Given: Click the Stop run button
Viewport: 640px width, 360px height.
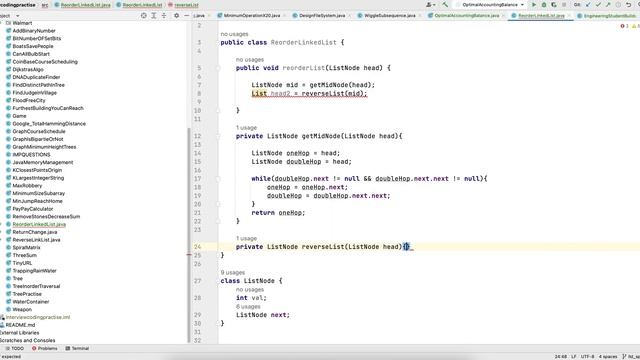Looking at the screenshot, I should [564, 4].
